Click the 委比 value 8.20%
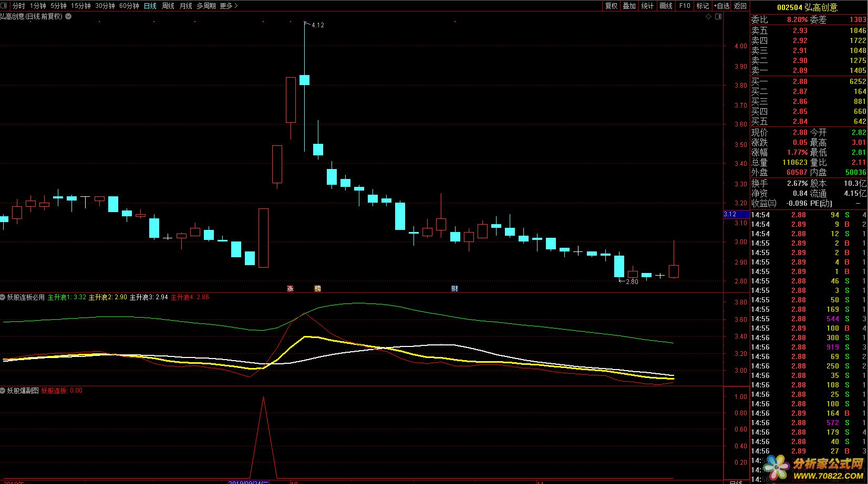This screenshot has width=868, height=484. pos(797,19)
